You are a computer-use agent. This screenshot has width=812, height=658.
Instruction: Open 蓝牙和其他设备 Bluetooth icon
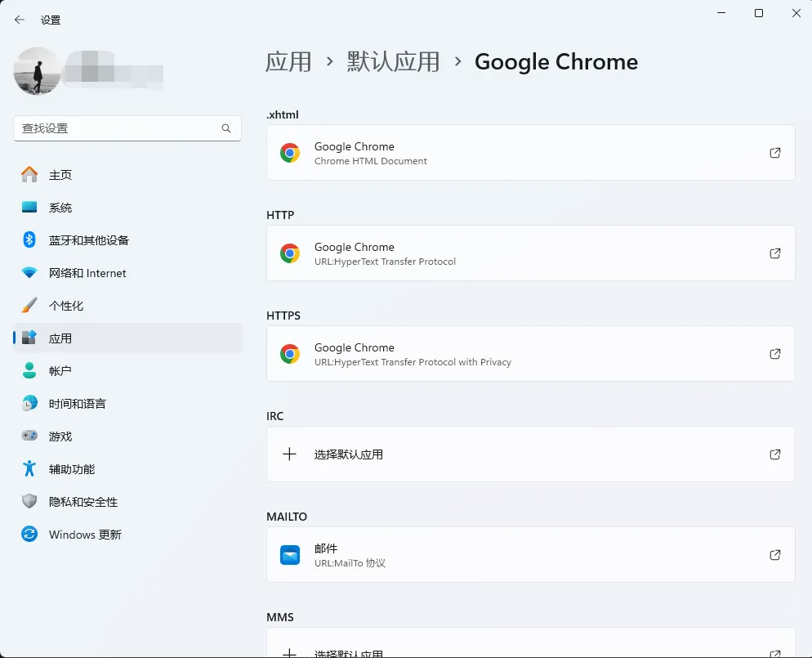(x=29, y=239)
